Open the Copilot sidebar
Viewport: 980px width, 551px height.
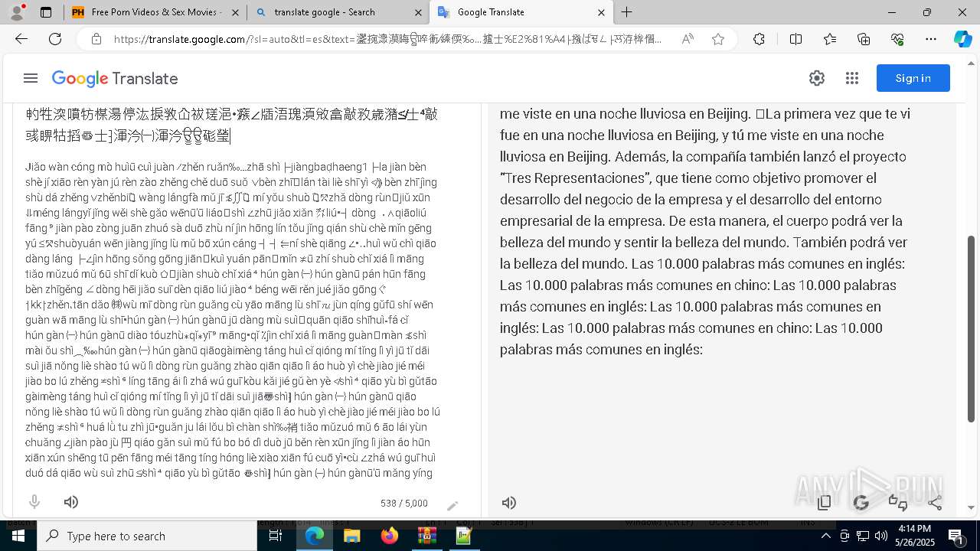962,39
